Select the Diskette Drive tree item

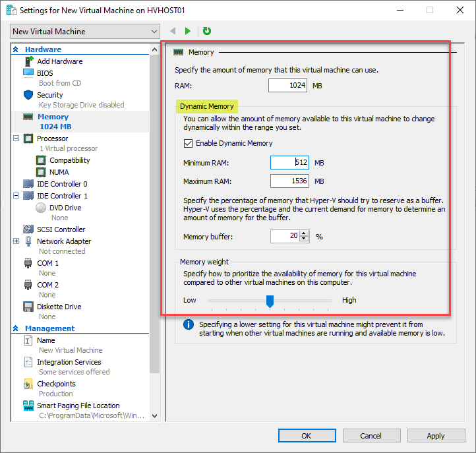pos(59,307)
